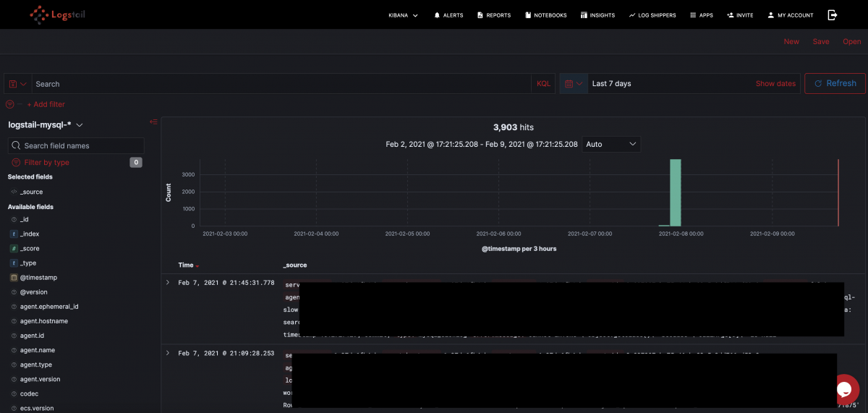868x413 pixels.
Task: Open the Kibana dropdown menu
Action: tap(404, 15)
